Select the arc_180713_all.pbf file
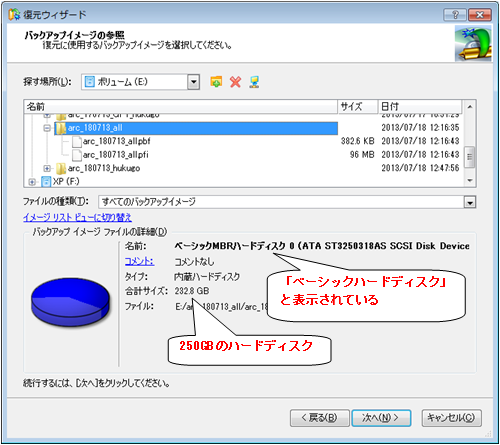500x445 pixels. [x=116, y=141]
